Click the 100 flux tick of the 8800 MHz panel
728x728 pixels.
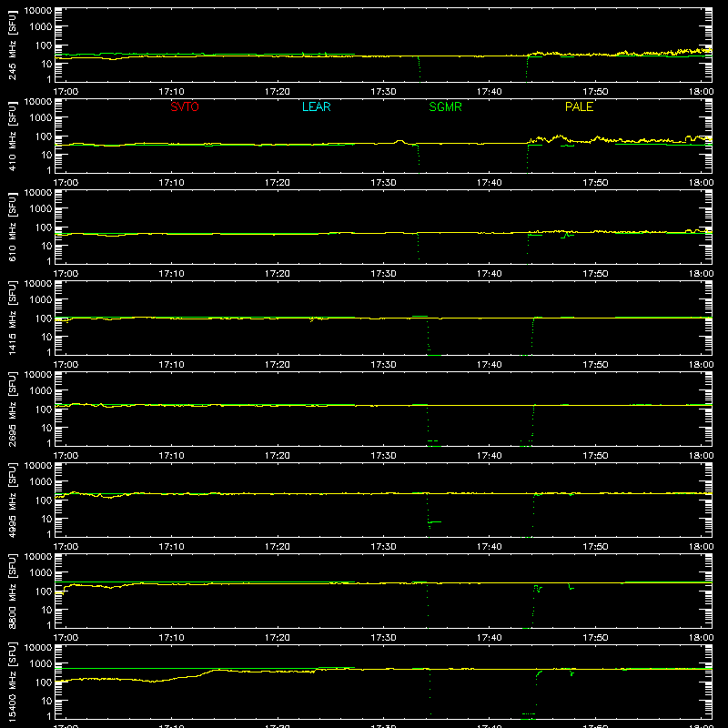tap(44, 591)
